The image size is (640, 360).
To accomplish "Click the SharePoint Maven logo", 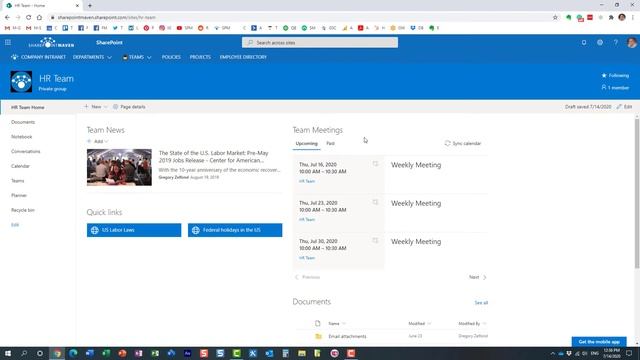I will 51,42.
